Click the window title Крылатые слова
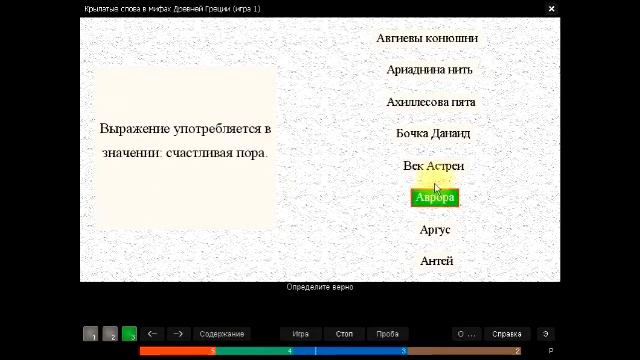Screen dimensions: 640x360 pos(172,9)
